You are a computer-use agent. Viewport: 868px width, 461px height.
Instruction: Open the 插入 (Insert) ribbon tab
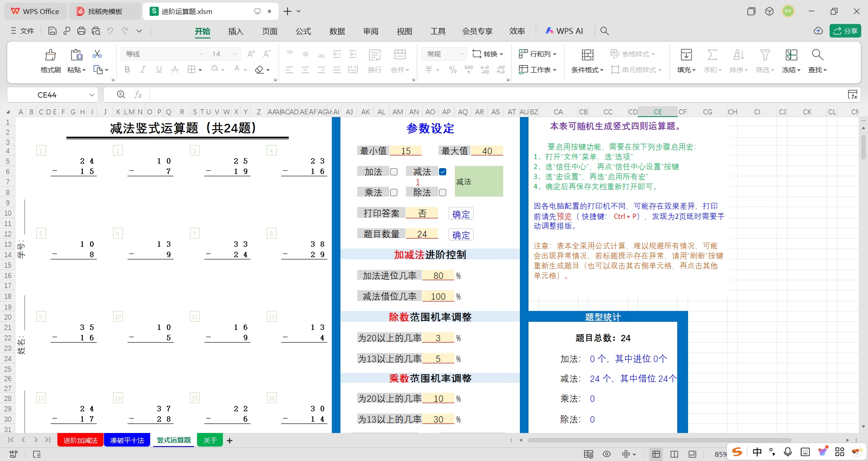click(x=236, y=31)
